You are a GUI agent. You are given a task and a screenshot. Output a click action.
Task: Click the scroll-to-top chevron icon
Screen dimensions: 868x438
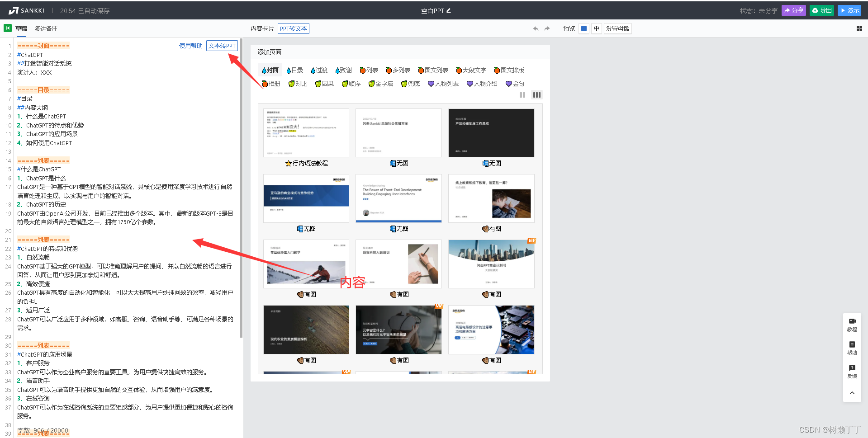[852, 393]
